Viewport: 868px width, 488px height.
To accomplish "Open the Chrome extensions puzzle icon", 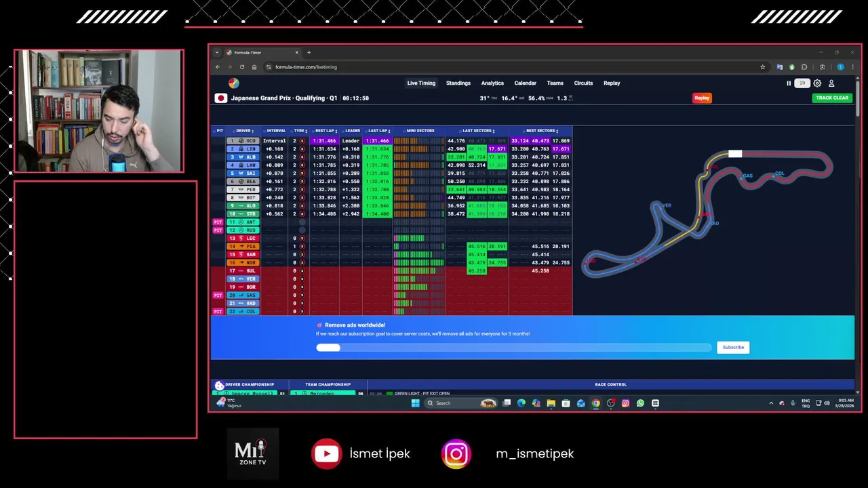I will tap(804, 67).
